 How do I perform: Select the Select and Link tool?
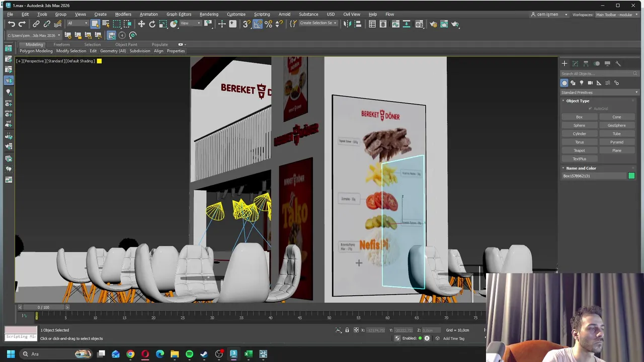[36, 24]
